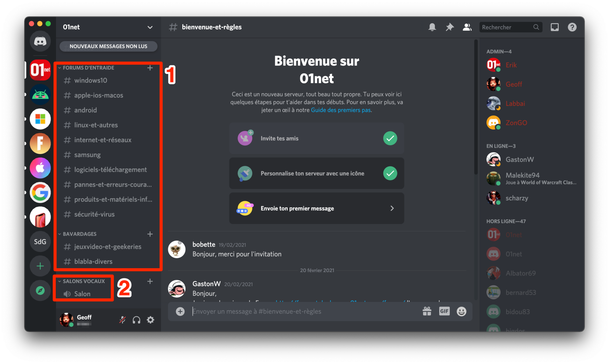Open the samsung channel
609x364 pixels.
pyautogui.click(x=108, y=155)
